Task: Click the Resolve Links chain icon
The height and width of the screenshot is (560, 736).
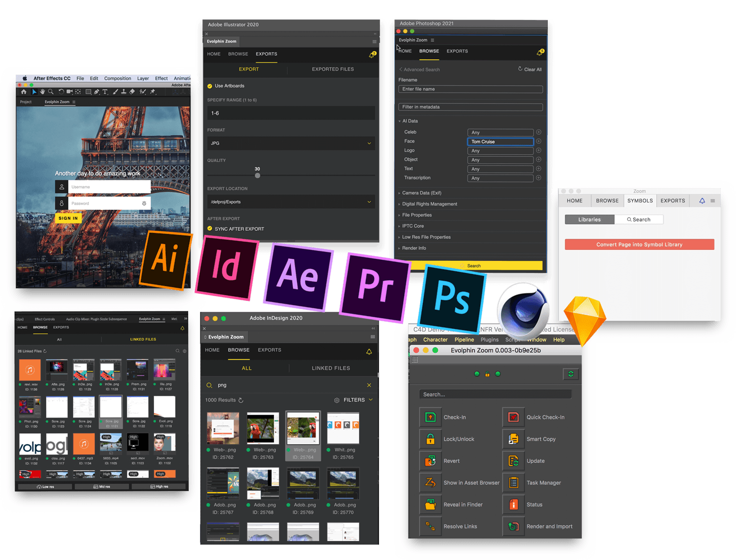Action: pyautogui.click(x=430, y=526)
